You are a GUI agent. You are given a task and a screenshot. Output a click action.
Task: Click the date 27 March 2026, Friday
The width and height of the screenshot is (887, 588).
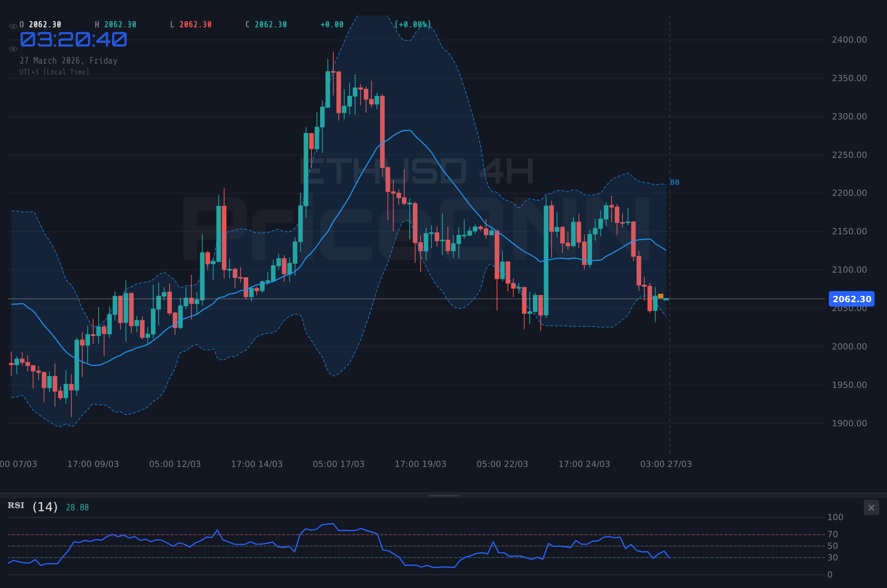coord(68,61)
